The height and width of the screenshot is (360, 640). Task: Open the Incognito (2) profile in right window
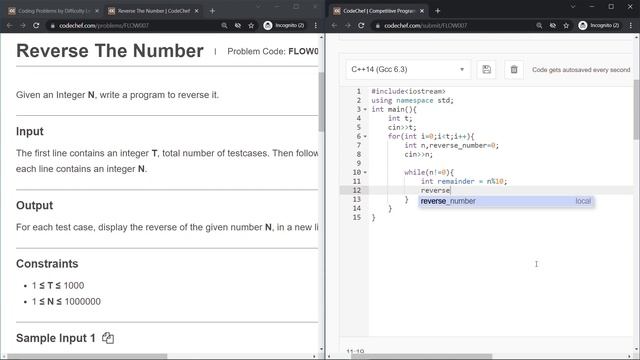599,25
